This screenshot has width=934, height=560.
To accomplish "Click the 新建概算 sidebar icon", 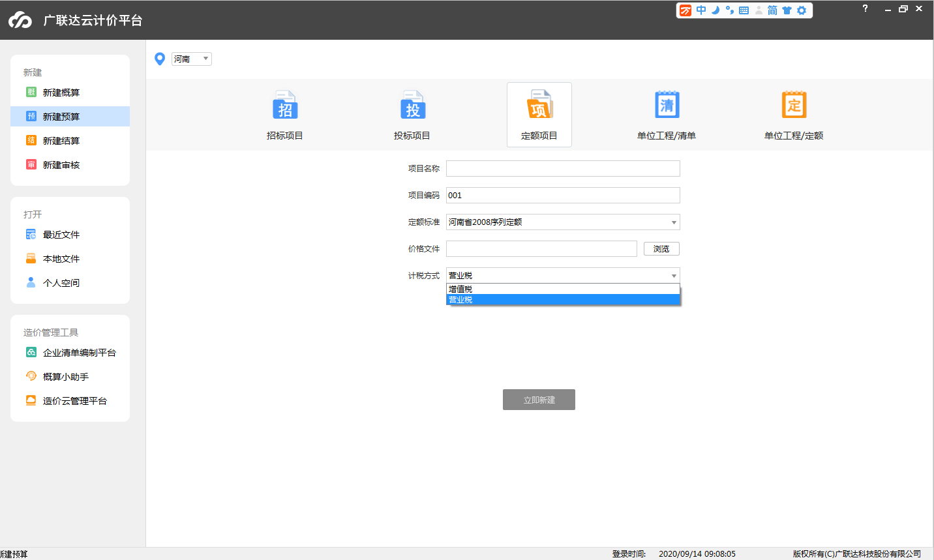I will tap(31, 92).
